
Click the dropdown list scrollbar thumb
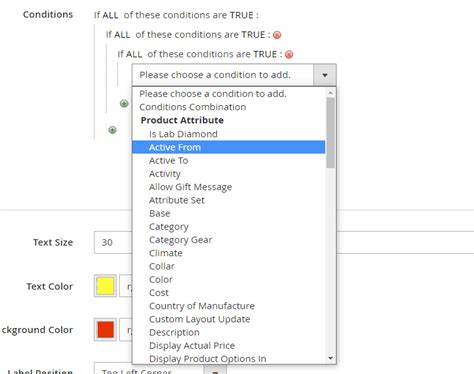point(330,133)
